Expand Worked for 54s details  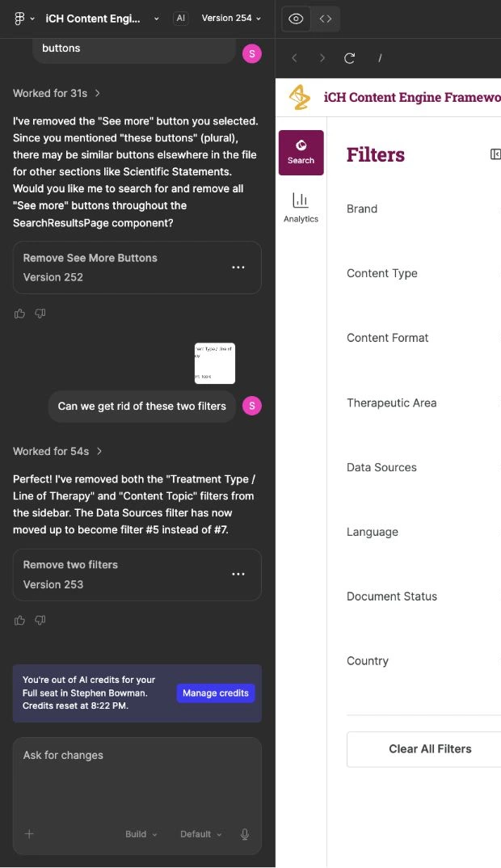coord(57,451)
